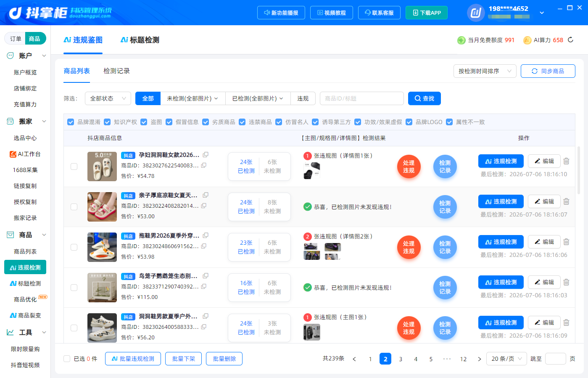This screenshot has height=378, width=588.
Task: Copy title icon for 鸟笼子鹦鹉笼生态别 product
Action: [206, 276]
